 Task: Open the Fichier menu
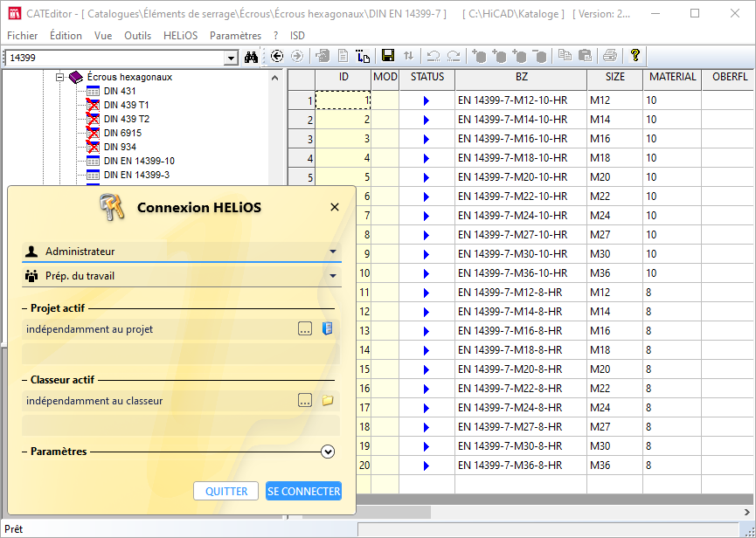[x=23, y=36]
